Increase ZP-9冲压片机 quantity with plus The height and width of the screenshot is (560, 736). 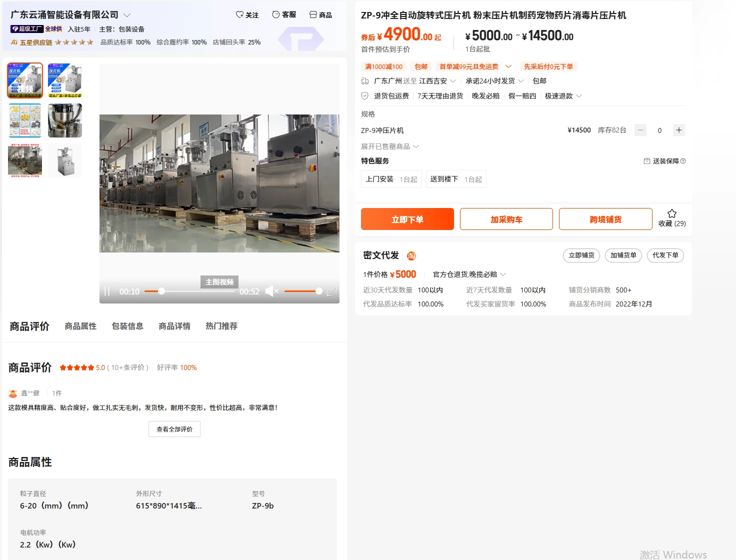(678, 130)
